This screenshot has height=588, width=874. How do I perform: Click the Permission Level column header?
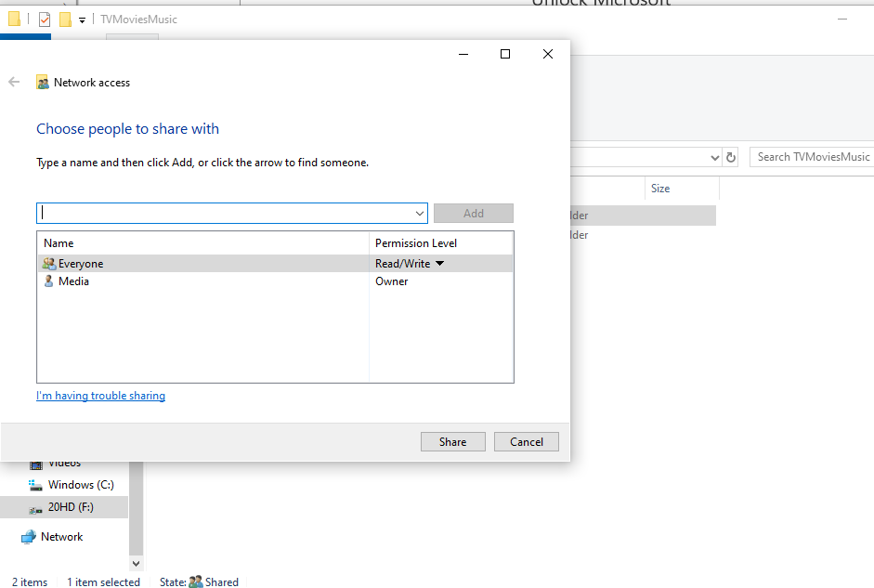440,243
